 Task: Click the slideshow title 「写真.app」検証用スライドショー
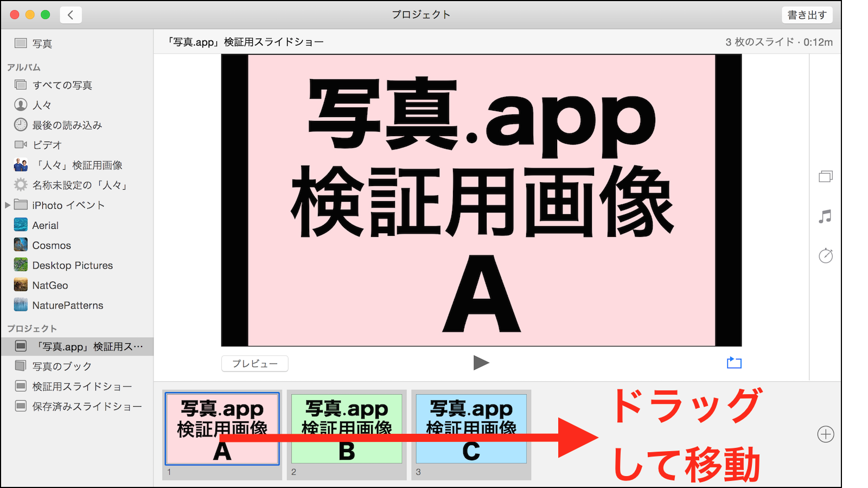click(245, 42)
